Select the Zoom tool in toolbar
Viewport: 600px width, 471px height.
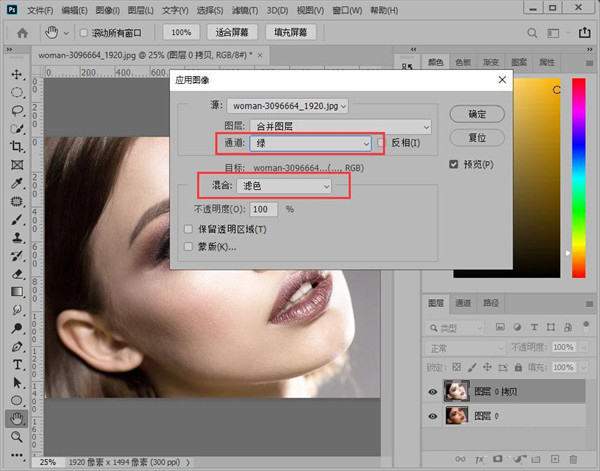[17, 437]
